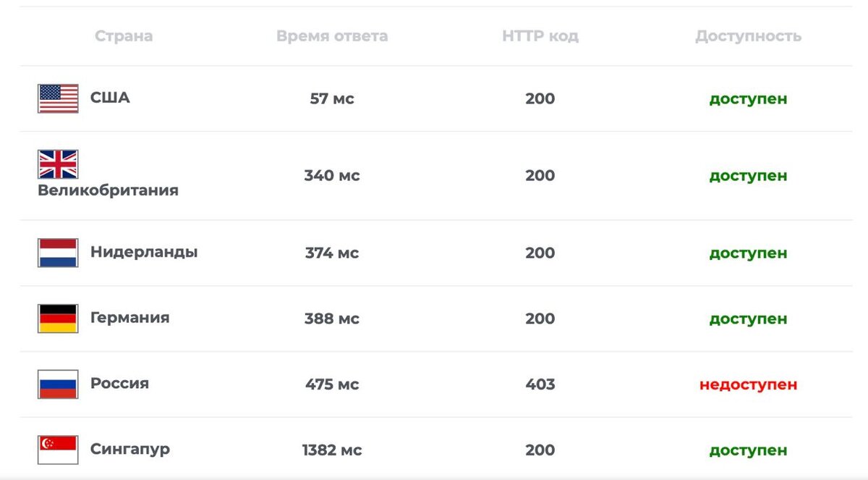Click the USA flag icon
This screenshot has height=480, width=868.
(58, 98)
